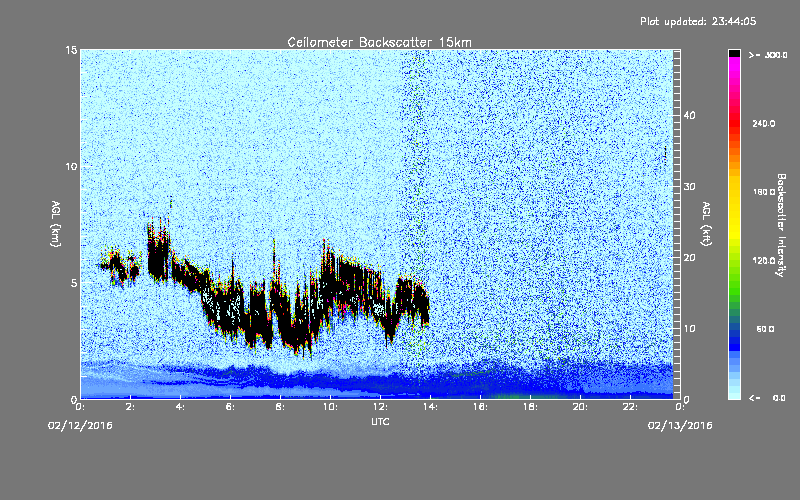Click the tall black cloud layer near 3 UTC
Screen dimensions: 800x500
coord(158,255)
